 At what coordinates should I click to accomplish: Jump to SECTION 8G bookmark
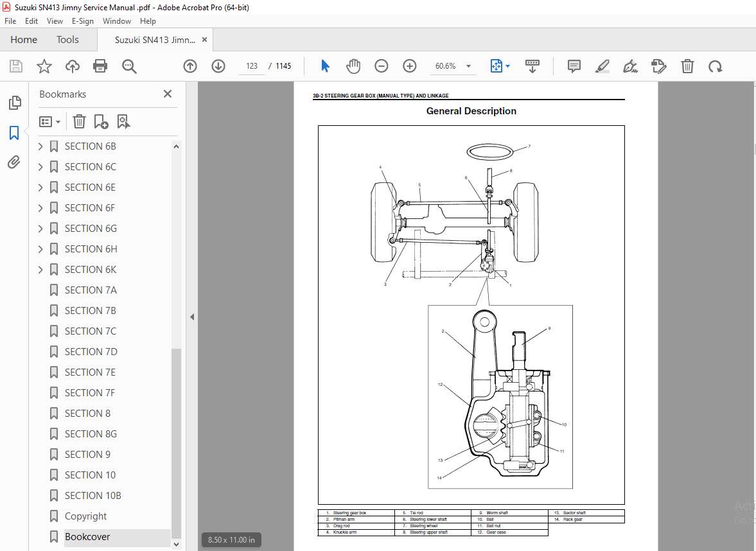tap(91, 434)
